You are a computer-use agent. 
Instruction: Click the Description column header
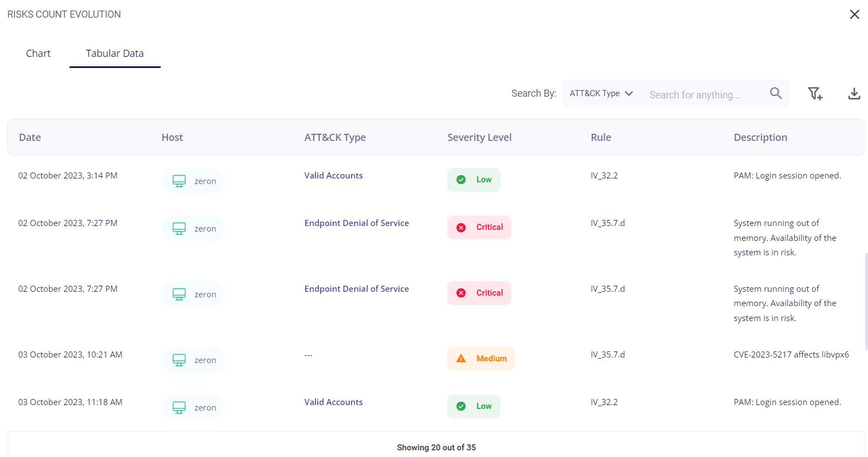pos(760,138)
